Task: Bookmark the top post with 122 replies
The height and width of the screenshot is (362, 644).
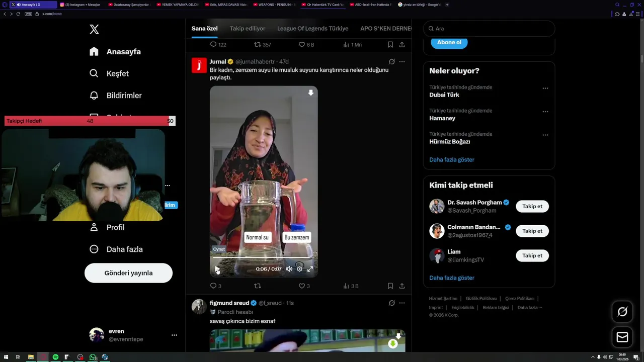Action: point(390,45)
